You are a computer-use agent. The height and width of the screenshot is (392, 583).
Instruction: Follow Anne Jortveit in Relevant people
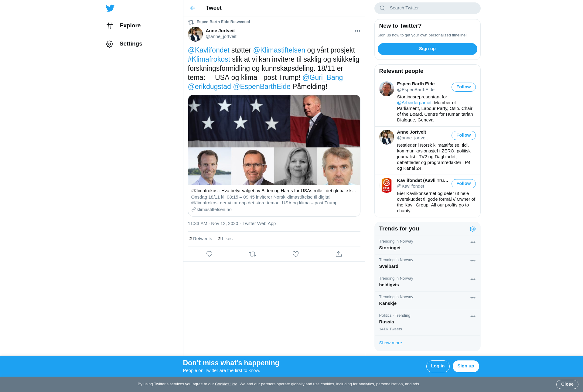click(463, 135)
